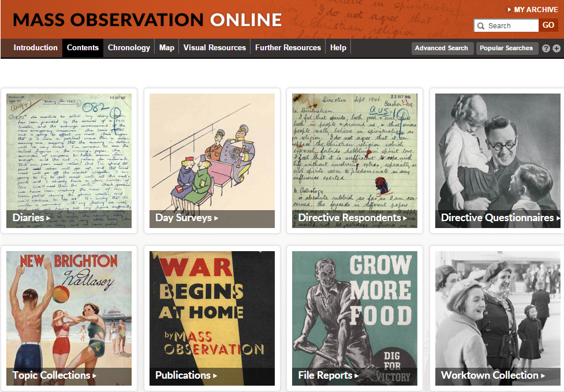Select the Contents tab
Viewport: 564px width, 392px height.
point(83,47)
